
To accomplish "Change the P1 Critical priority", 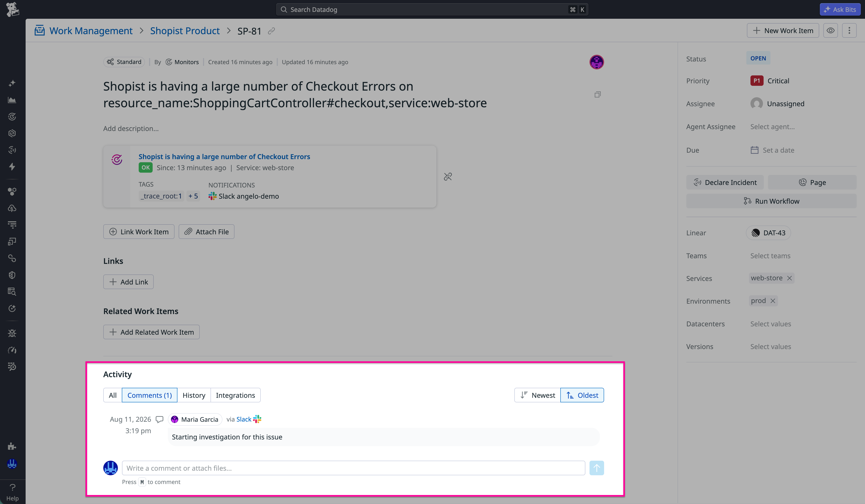I will (770, 81).
